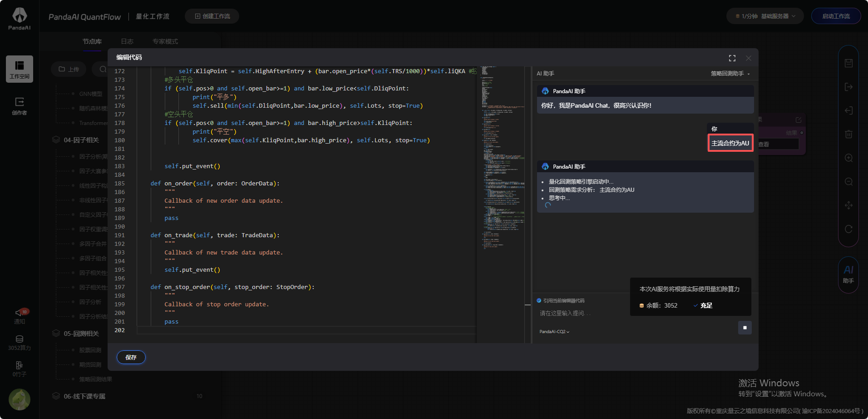The height and width of the screenshot is (419, 868).
Task: Click the def on_order line in editor
Action: click(215, 184)
